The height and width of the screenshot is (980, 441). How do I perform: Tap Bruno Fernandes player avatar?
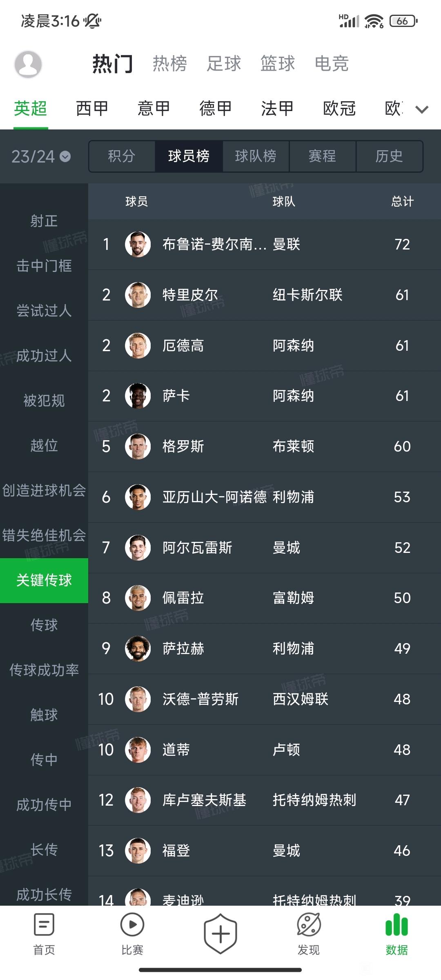click(x=138, y=244)
